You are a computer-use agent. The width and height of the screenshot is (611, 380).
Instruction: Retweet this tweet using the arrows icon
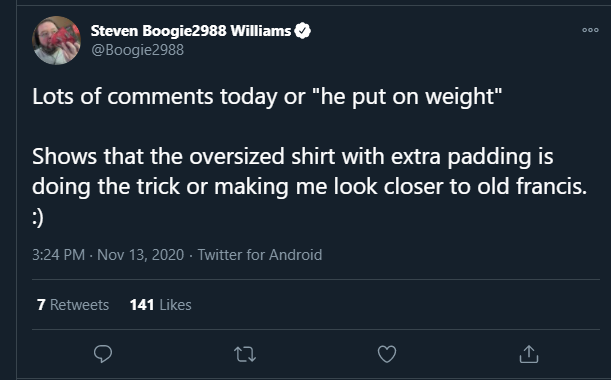click(245, 354)
